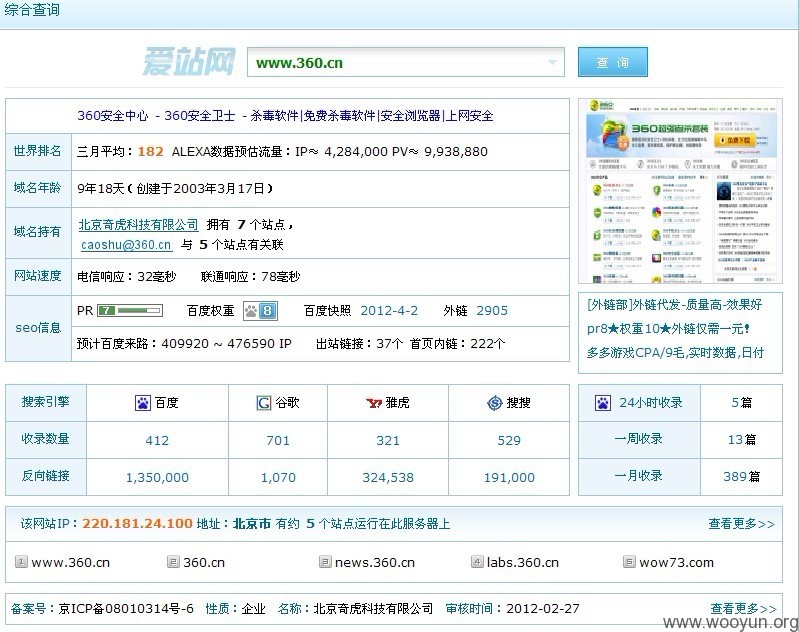
Task: Click numbered icon 2 beside 360.cn
Action: (173, 562)
